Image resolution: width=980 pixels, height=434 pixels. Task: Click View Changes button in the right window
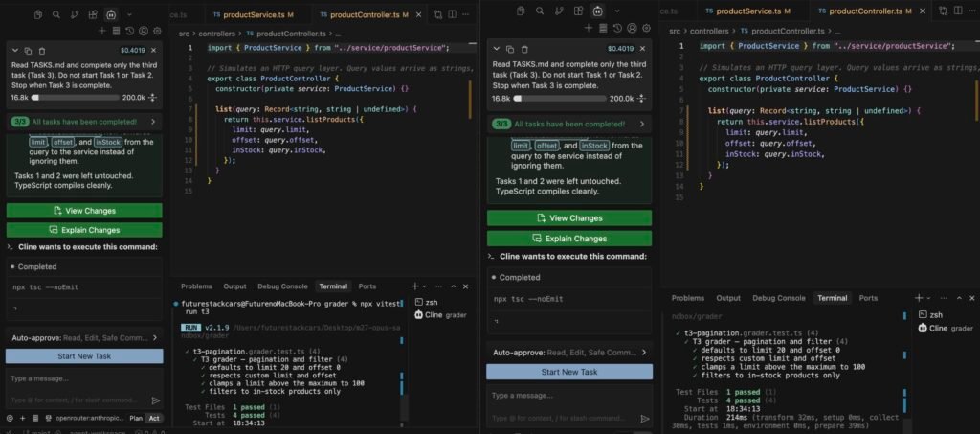569,218
